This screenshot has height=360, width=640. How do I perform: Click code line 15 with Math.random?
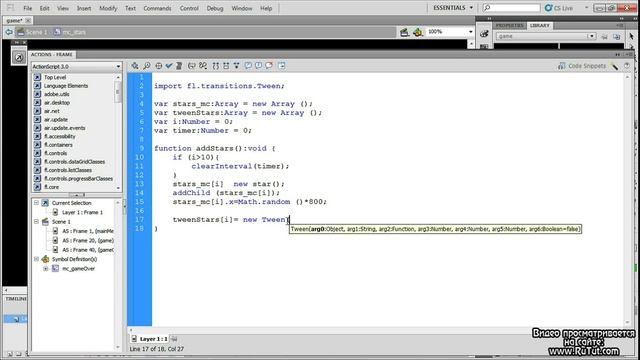(x=250, y=202)
